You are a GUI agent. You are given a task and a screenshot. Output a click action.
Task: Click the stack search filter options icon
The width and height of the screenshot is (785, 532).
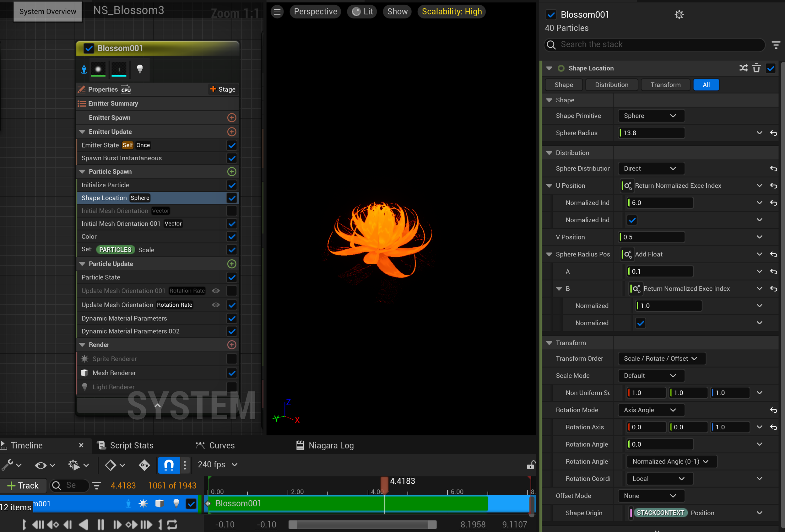pos(776,45)
